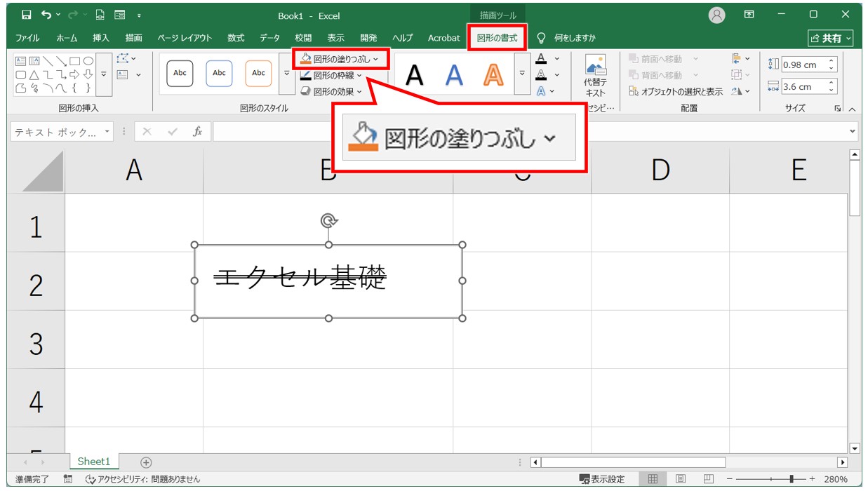The width and height of the screenshot is (868, 491).
Task: Click the 何をしますか search box
Action: pyautogui.click(x=575, y=38)
